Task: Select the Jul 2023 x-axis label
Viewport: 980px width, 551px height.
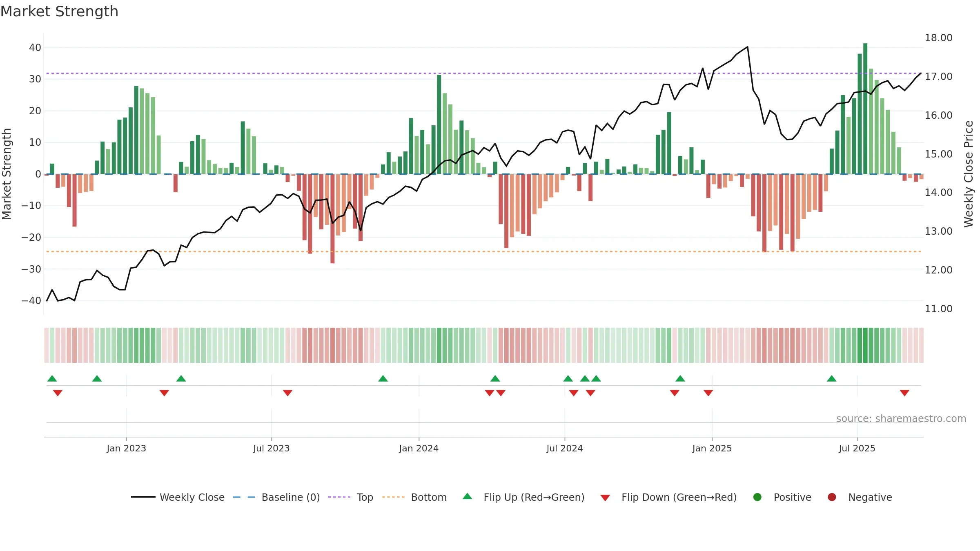Action: (271, 448)
